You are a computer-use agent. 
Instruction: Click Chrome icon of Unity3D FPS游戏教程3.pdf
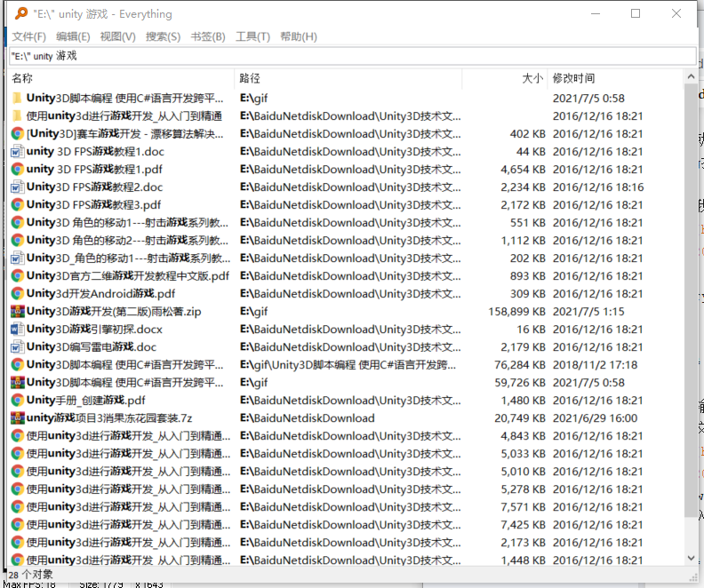(17, 204)
